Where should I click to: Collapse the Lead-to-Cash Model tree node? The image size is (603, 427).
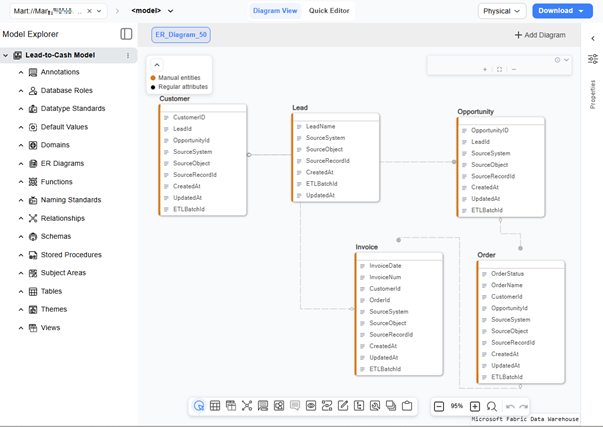coord(5,55)
